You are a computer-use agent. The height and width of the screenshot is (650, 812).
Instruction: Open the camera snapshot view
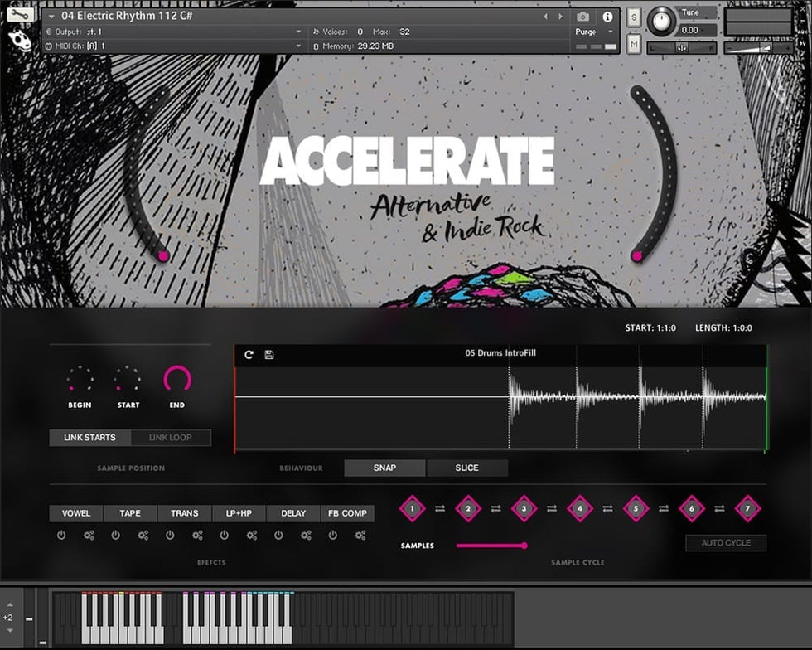tap(582, 17)
